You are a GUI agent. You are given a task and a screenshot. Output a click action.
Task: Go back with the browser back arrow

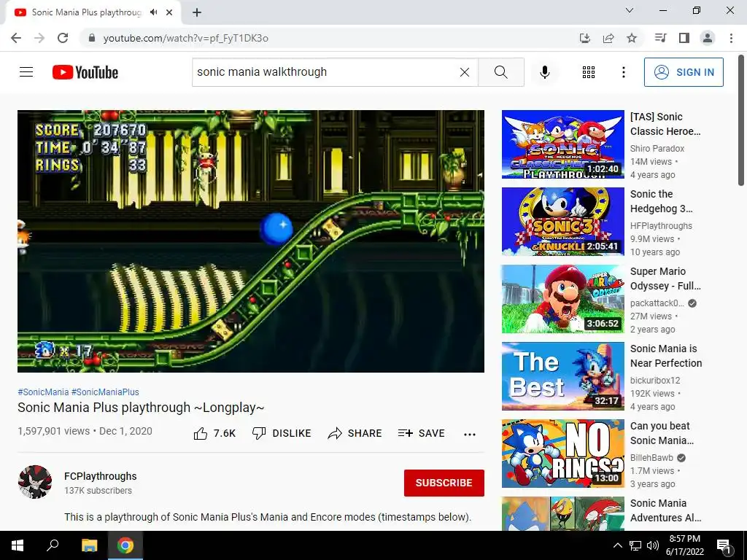(16, 38)
